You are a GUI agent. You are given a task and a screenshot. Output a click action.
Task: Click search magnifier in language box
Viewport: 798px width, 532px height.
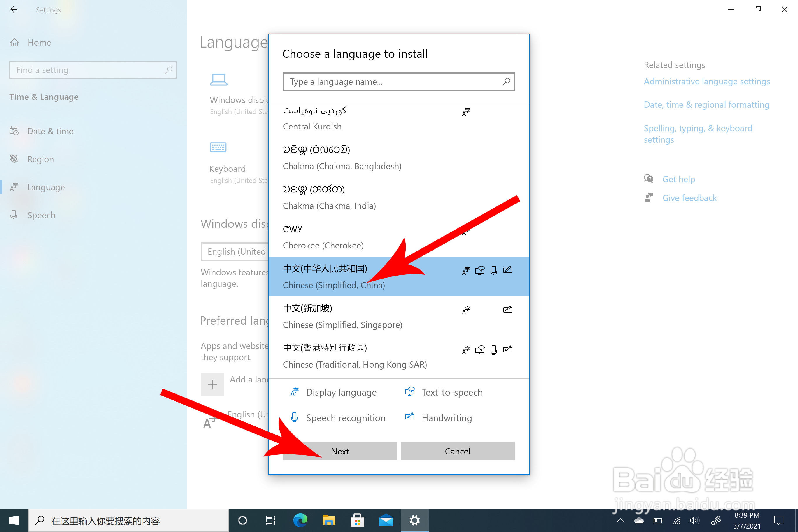tap(506, 81)
